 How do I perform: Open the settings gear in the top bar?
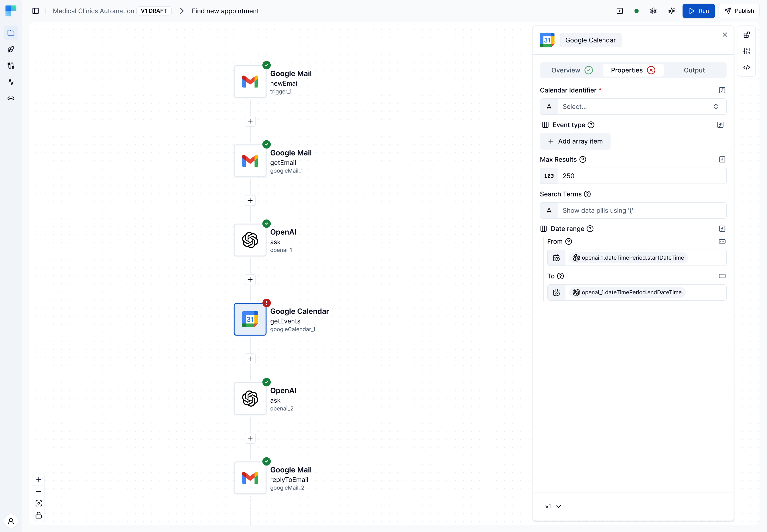pyautogui.click(x=653, y=11)
